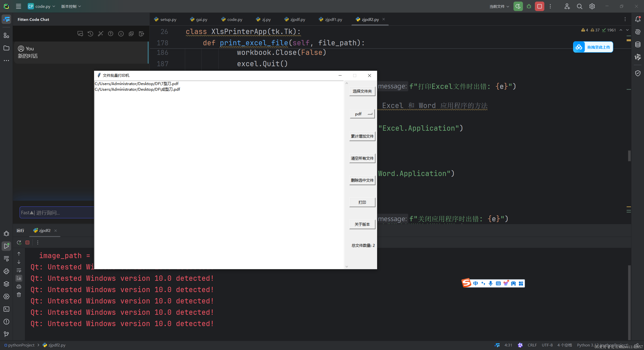Screen dimensions: 644x350
Task: Open the Project folder tool window
Action: click(x=6, y=48)
